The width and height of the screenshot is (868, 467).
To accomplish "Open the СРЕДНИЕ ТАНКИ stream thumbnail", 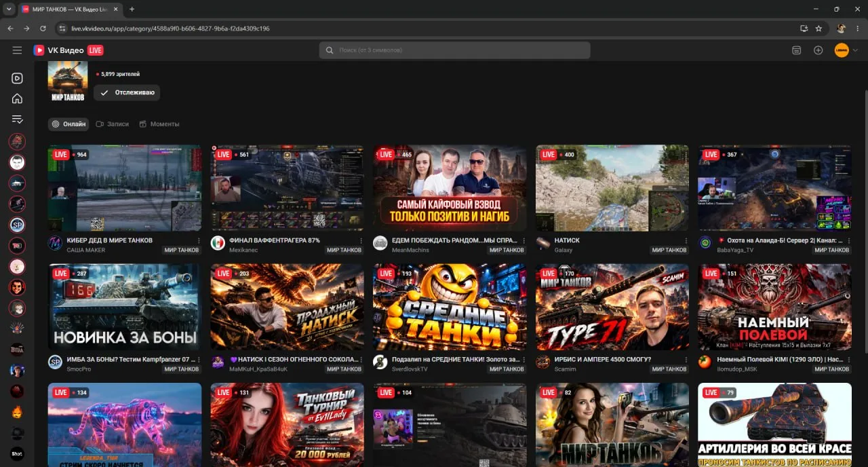I will pos(450,307).
